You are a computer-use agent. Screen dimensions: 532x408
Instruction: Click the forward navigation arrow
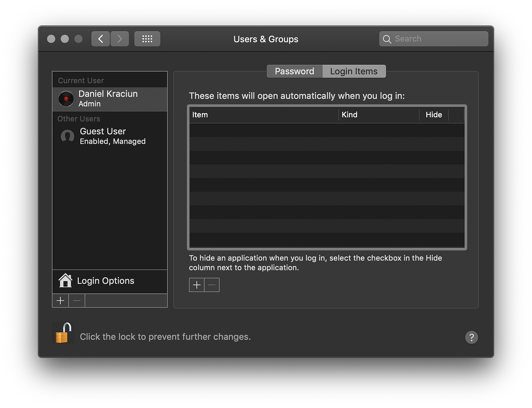[119, 38]
